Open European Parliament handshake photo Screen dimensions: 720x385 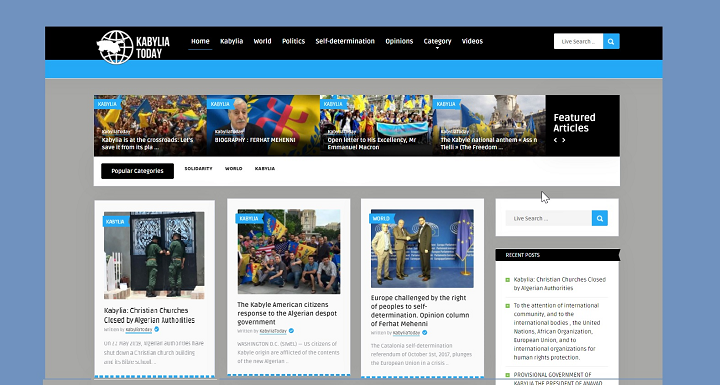point(422,249)
